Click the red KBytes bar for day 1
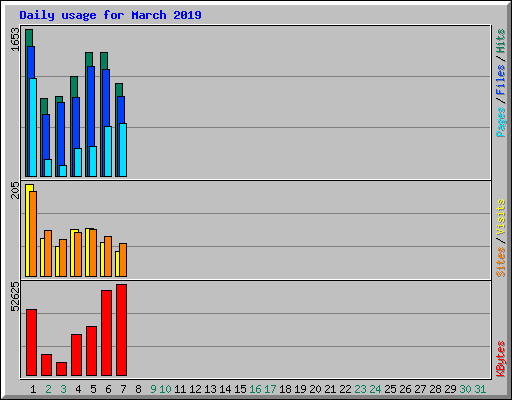The width and height of the screenshot is (512, 400). click(31, 342)
